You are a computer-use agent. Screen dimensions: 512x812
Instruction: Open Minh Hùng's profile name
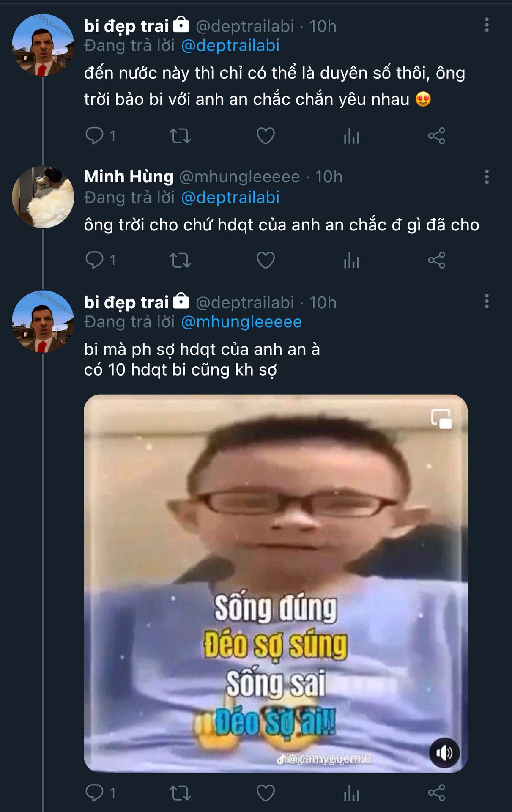tap(129, 176)
